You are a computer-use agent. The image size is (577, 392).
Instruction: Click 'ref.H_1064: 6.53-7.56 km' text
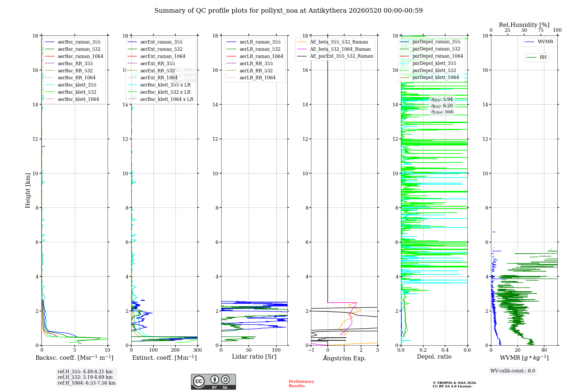pos(87,383)
